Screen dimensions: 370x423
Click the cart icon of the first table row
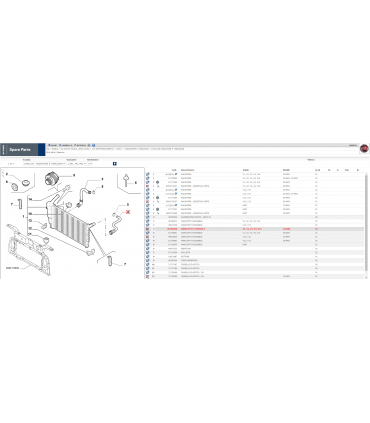pos(148,174)
